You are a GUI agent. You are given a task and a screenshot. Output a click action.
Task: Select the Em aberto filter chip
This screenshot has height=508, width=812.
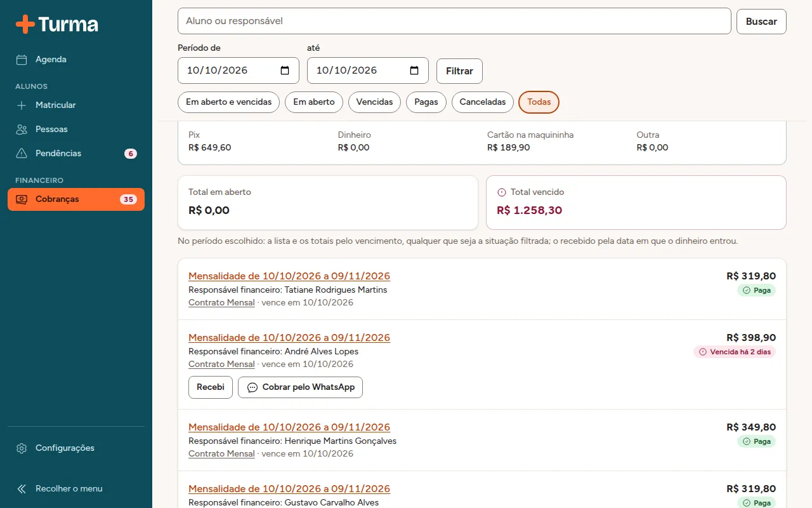[314, 102]
